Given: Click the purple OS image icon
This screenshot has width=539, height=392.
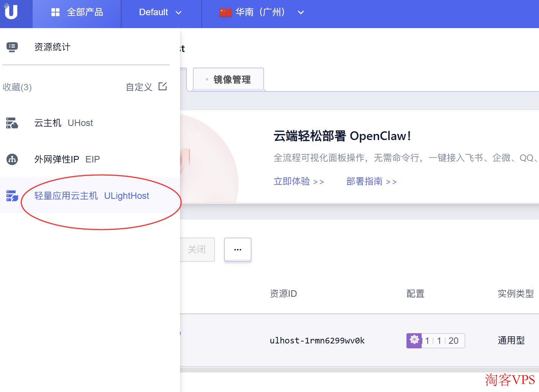Looking at the screenshot, I should click(414, 340).
